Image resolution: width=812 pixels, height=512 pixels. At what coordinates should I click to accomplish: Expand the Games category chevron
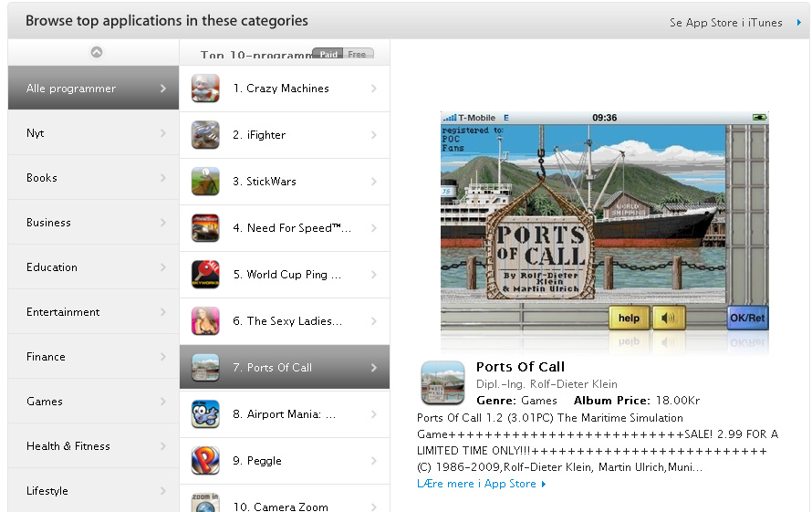tap(163, 401)
